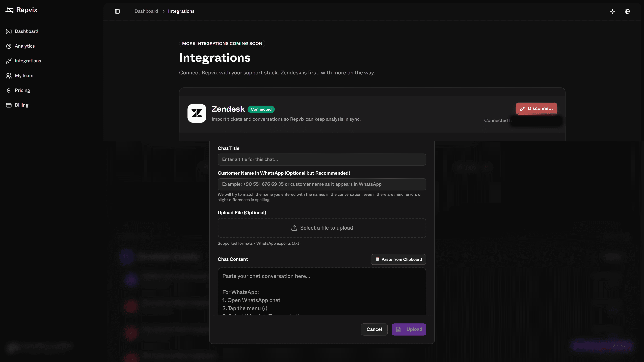Cancel the chat upload dialog
The image size is (644, 362).
click(x=374, y=329)
